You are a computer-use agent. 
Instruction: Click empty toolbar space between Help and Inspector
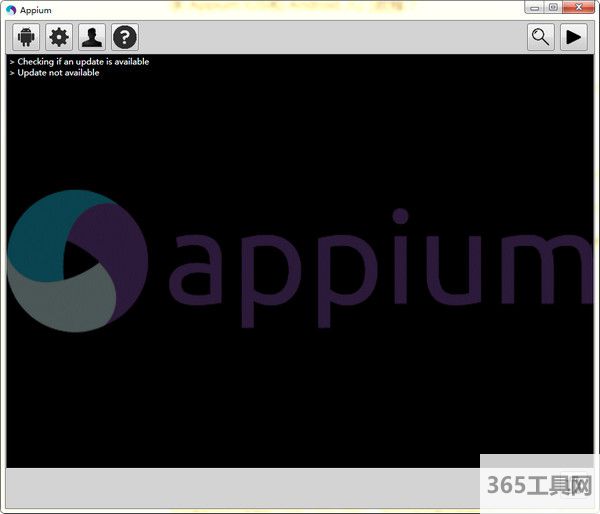(330, 38)
